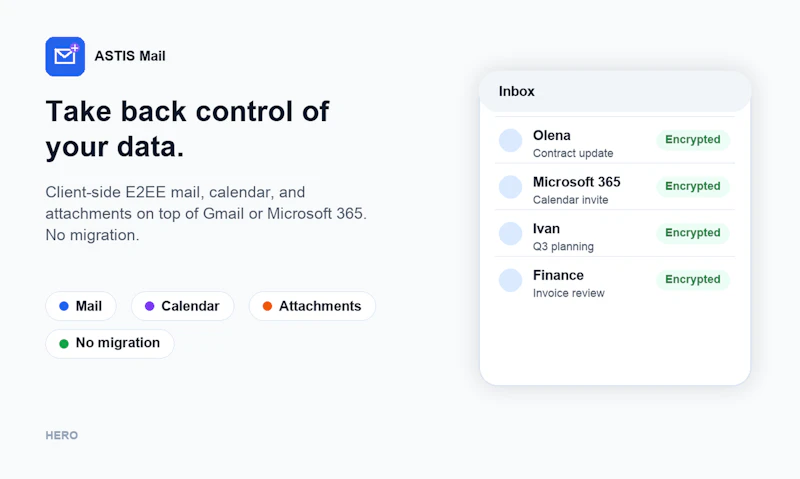Click the Finance sender avatar
This screenshot has height=479, width=800.
[x=510, y=280]
